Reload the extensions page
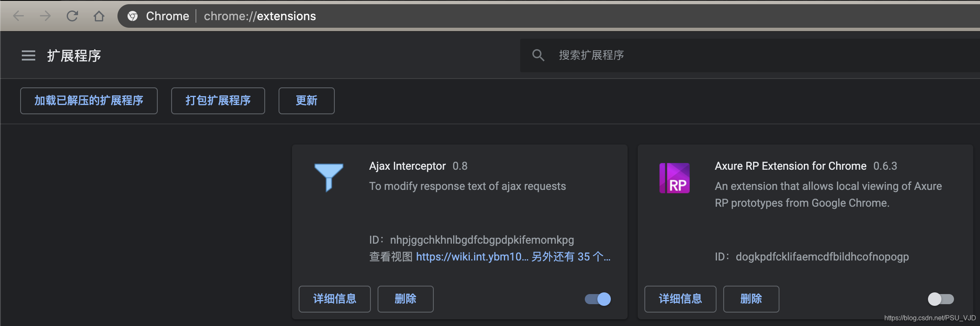 click(x=72, y=16)
